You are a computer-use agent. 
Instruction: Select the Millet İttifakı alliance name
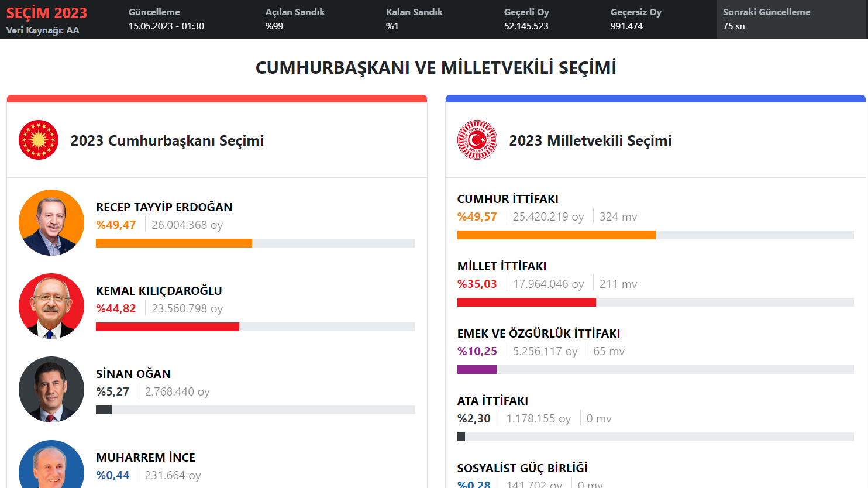[x=502, y=266]
